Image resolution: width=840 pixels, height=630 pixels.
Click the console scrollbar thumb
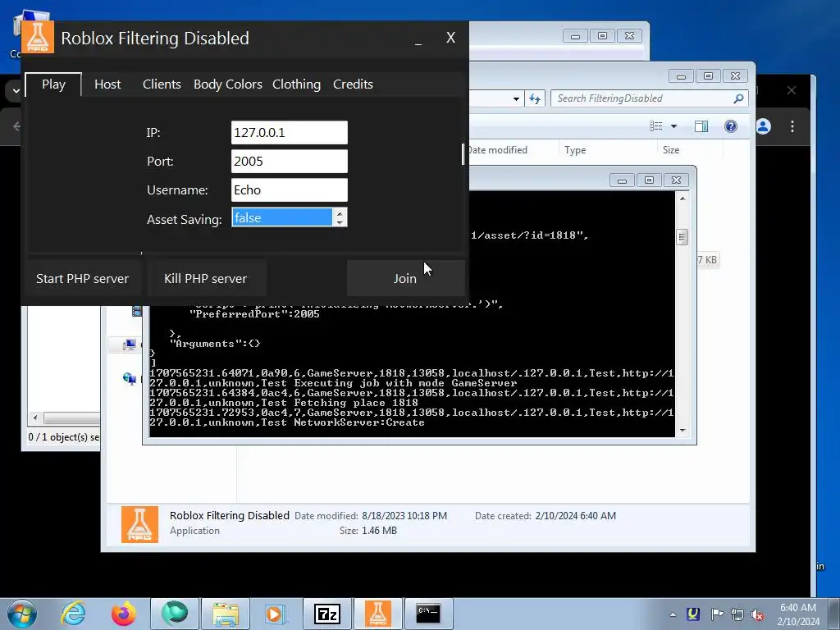coord(682,237)
